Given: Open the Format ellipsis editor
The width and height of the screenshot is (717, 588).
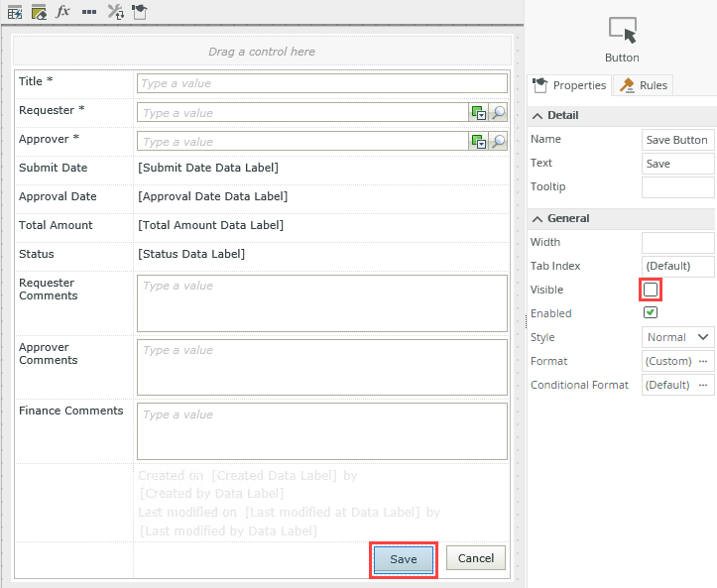Looking at the screenshot, I should click(703, 361).
